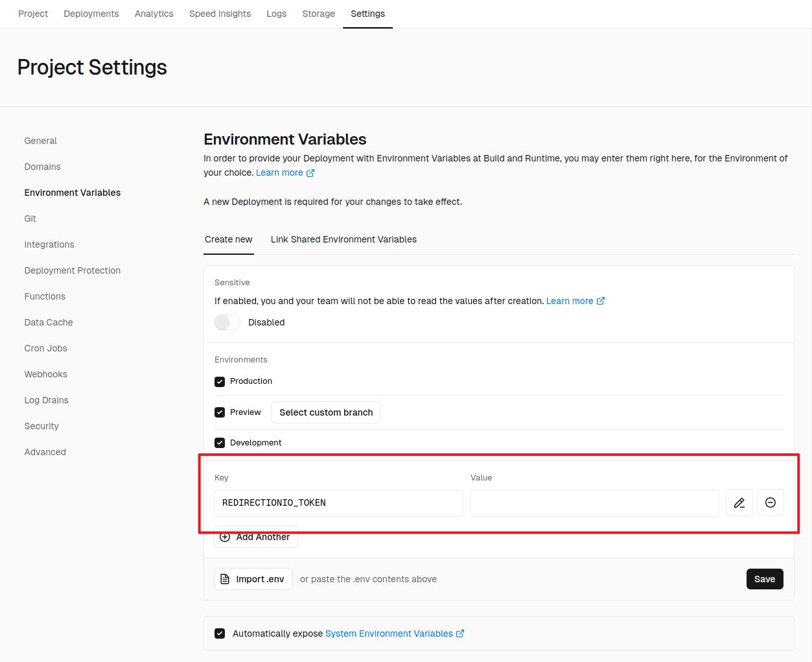This screenshot has width=812, height=662.
Task: Click the Save button
Action: [x=765, y=579]
